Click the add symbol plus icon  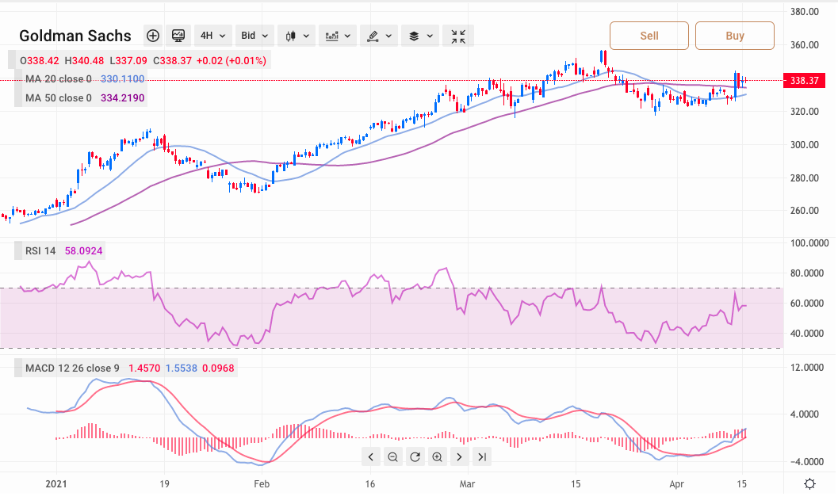point(153,36)
